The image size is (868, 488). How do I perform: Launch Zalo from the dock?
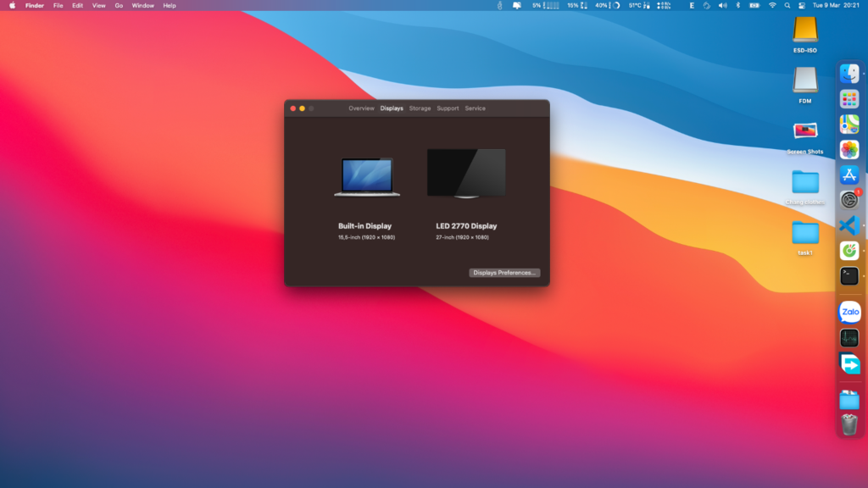(x=849, y=312)
